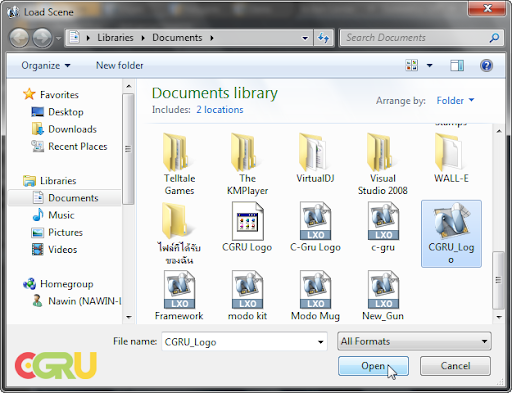Toggle the preview pane icon

pos(457,65)
